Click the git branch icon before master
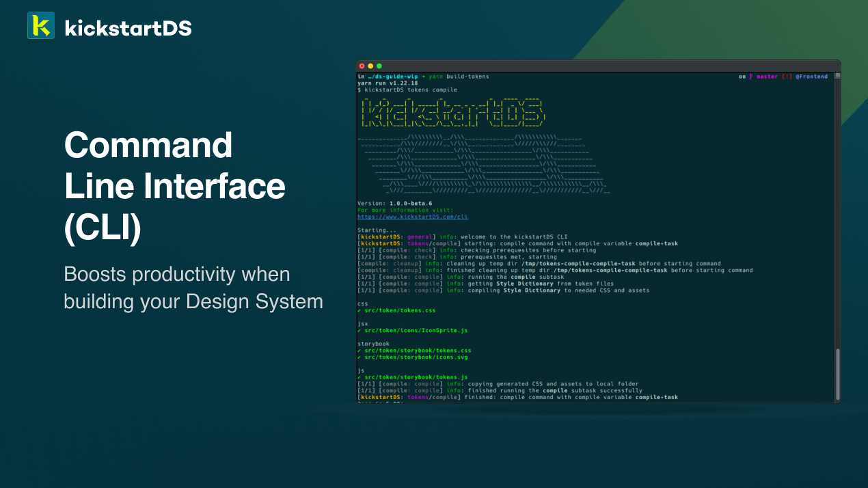868x488 pixels. tap(751, 77)
